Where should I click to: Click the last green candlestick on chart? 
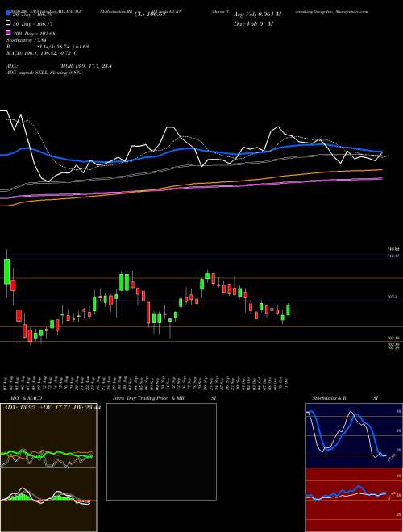tap(288, 310)
